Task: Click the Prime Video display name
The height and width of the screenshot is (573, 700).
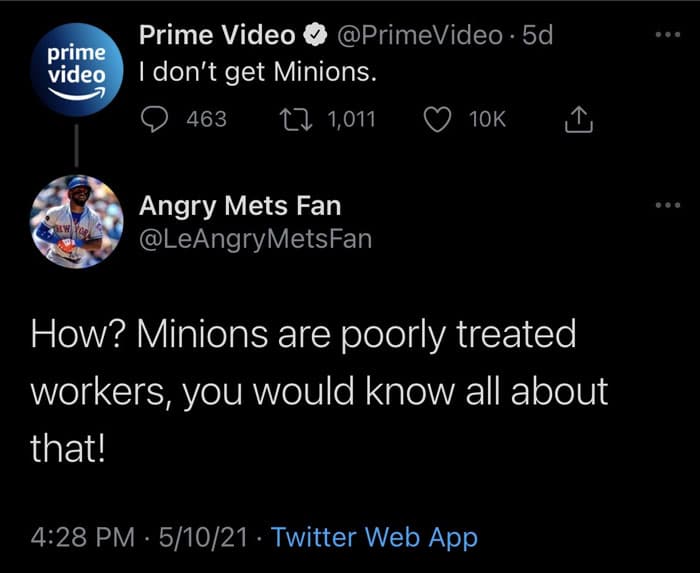Action: 217,35
